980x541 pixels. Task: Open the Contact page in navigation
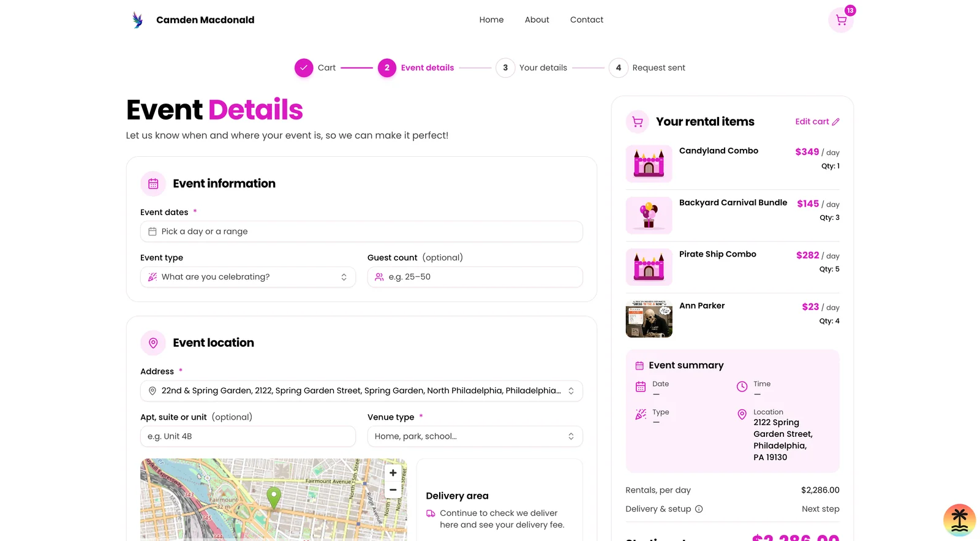click(x=587, y=20)
